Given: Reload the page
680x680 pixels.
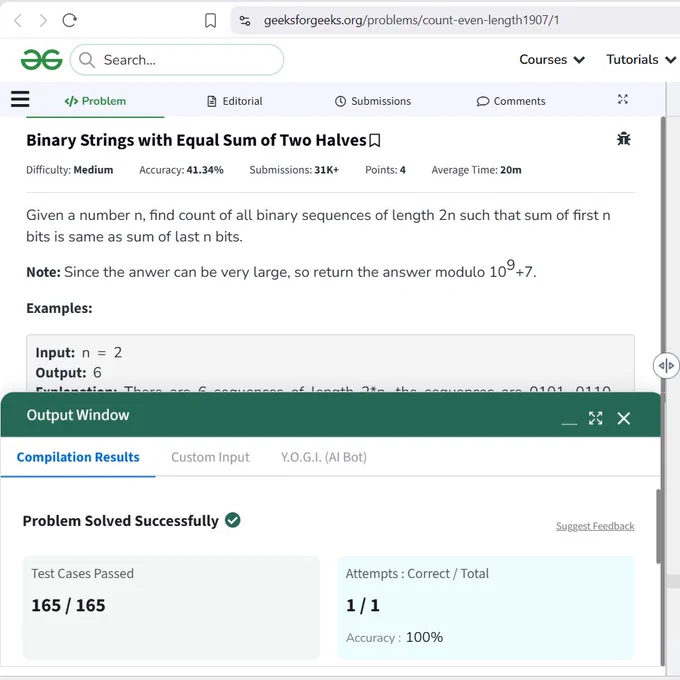Looking at the screenshot, I should 69,20.
